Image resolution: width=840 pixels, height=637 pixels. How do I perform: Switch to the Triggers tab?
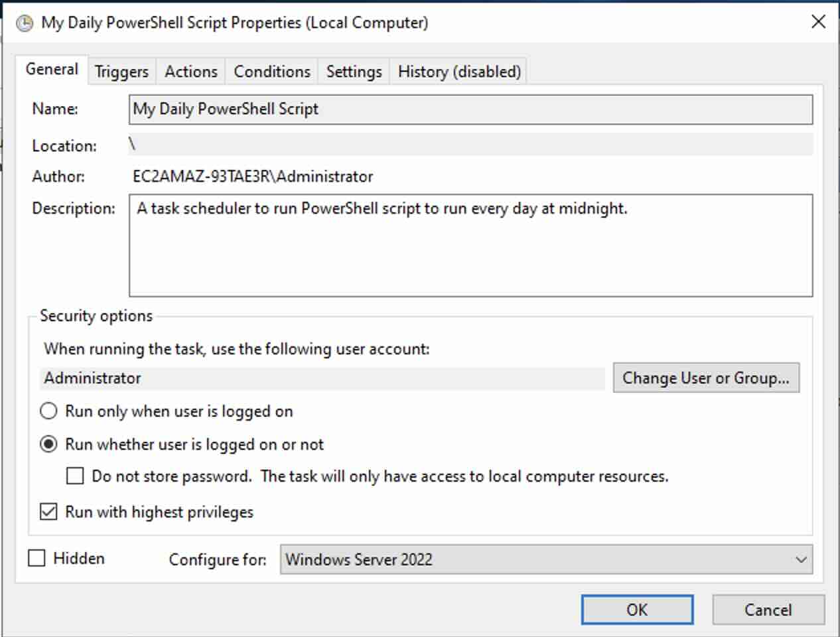coord(121,71)
